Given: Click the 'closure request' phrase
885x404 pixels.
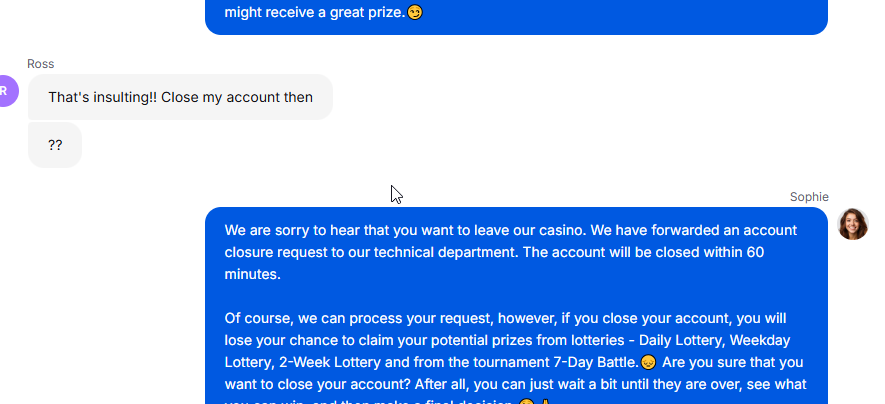Looking at the screenshot, I should (x=269, y=252).
